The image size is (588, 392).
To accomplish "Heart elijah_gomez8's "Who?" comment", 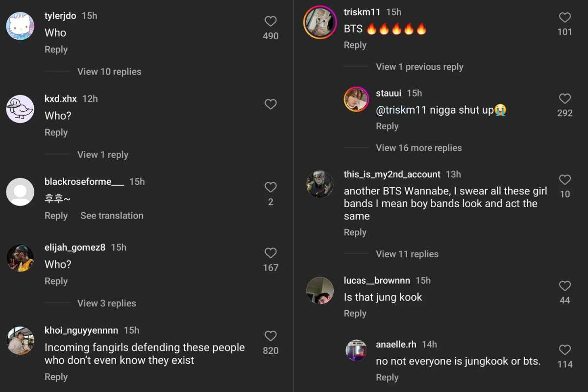I will [270, 253].
